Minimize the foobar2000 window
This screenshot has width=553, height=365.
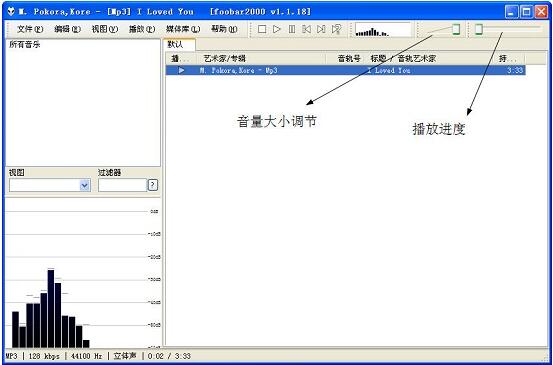point(511,12)
